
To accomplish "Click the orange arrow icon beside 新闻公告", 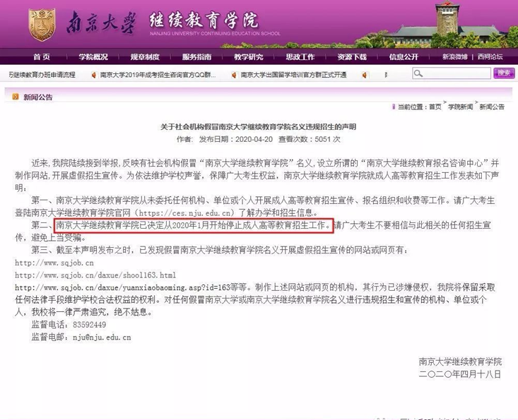I will pyautogui.click(x=16, y=97).
